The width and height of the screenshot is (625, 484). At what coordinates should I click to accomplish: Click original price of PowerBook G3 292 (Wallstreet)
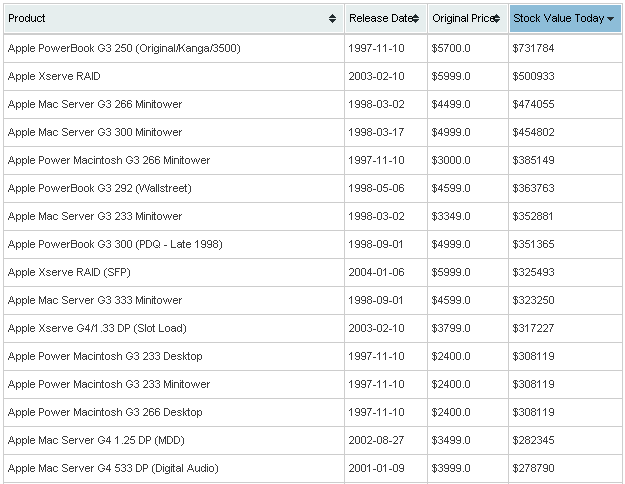pyautogui.click(x=451, y=188)
